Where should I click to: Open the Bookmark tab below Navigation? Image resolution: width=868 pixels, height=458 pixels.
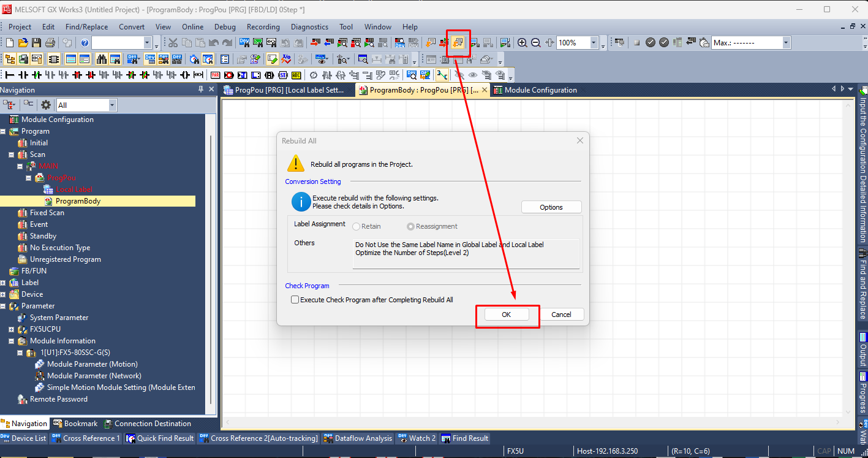click(75, 424)
